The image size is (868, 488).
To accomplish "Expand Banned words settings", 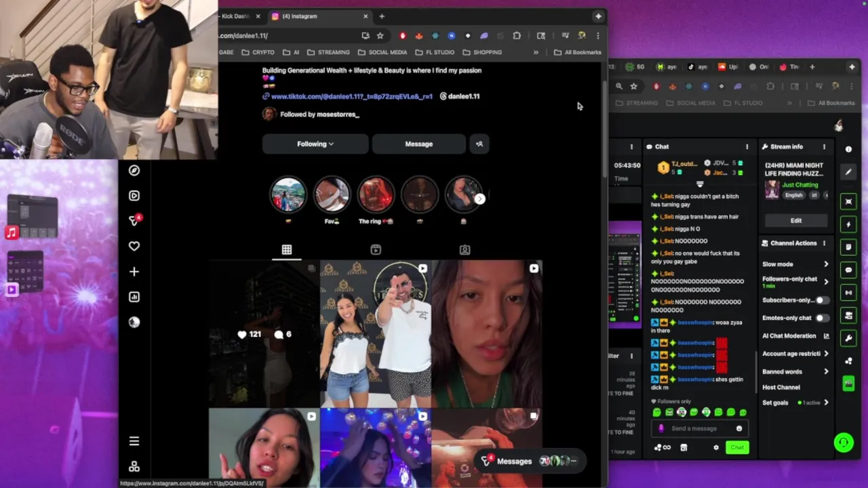I will tap(826, 371).
